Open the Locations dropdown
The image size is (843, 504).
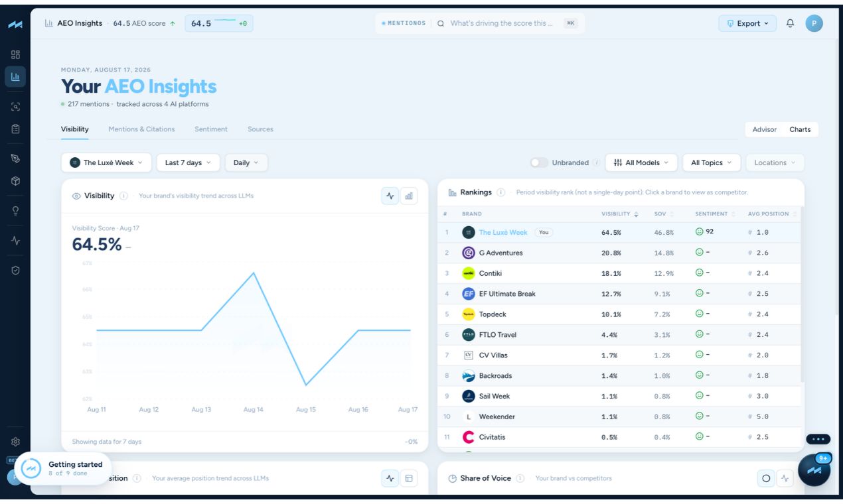pos(775,162)
